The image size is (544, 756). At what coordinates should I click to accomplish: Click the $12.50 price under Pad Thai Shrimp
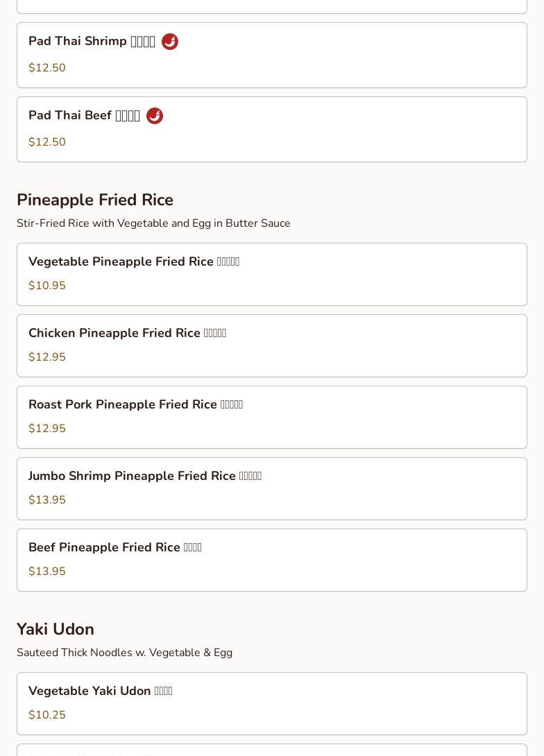[47, 68]
